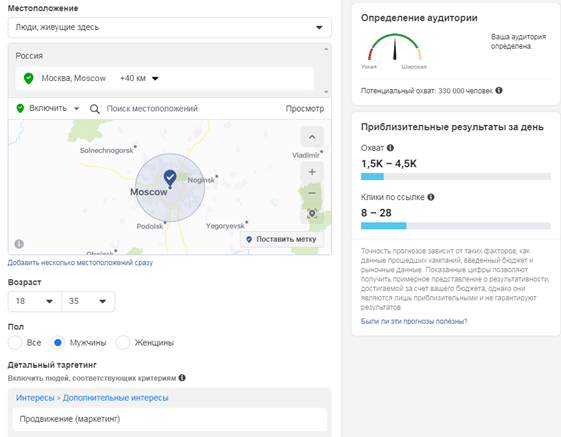Click the Клики по ссылке progress bar
This screenshot has width=561, height=437.
[456, 225]
